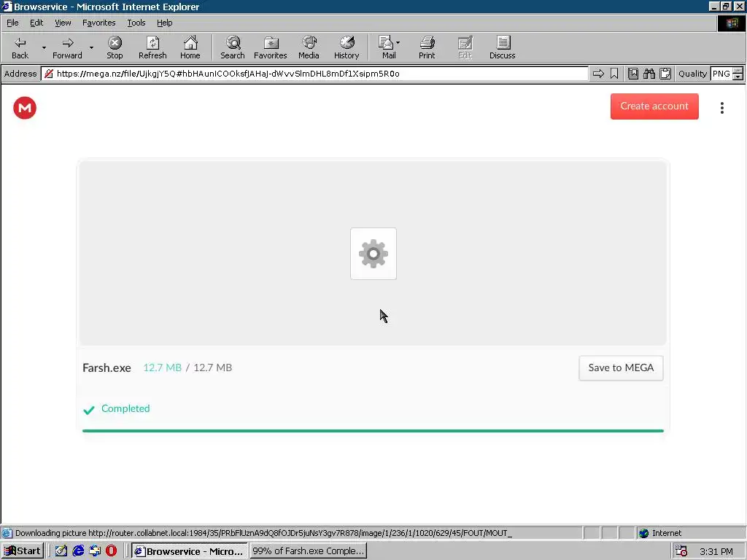Go back with the Back toolbar button
747x560 pixels.
[20, 47]
